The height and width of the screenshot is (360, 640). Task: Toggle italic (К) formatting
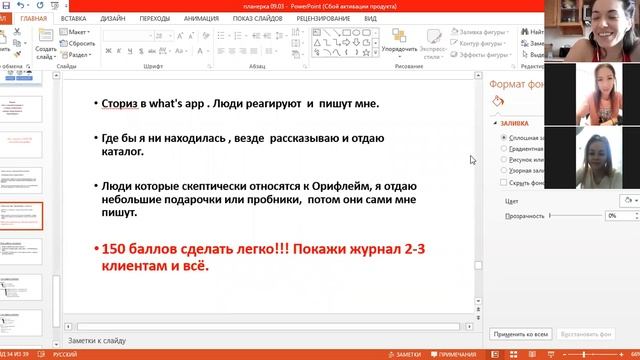coord(119,51)
